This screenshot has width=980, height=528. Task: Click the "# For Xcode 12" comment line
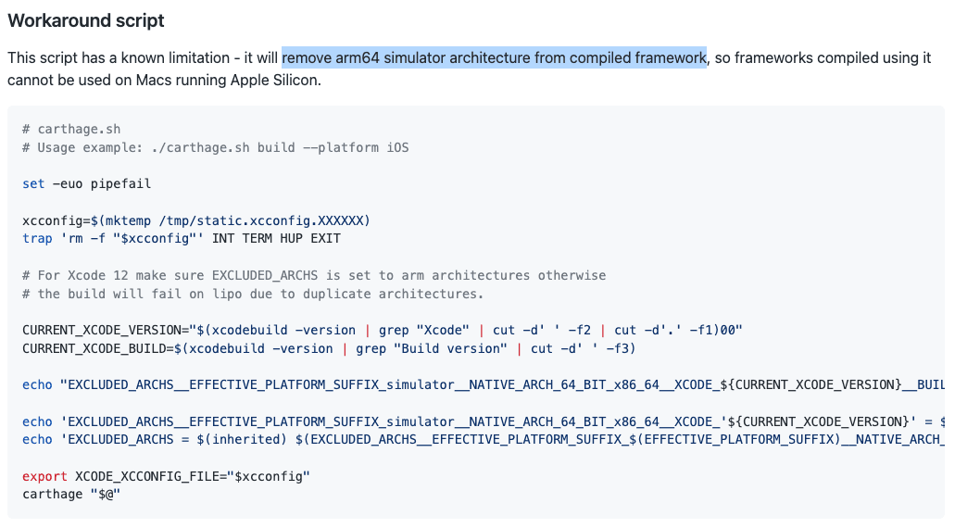[314, 275]
